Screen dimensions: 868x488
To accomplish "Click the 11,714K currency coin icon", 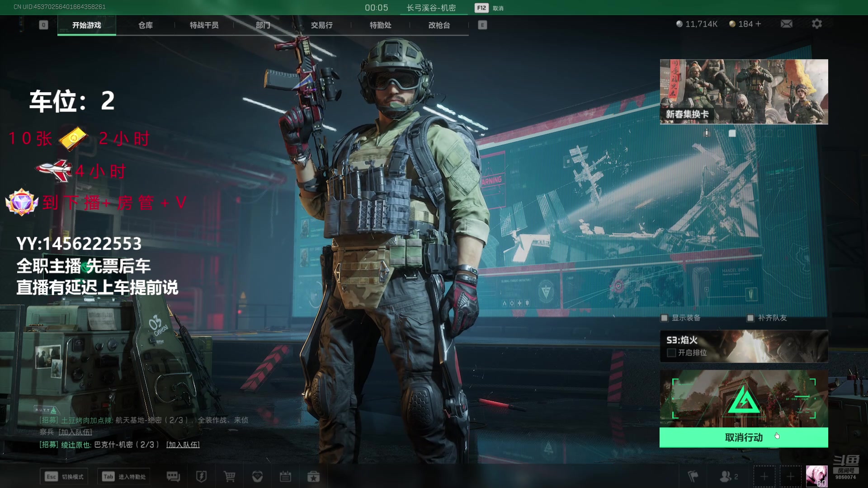I will click(679, 24).
